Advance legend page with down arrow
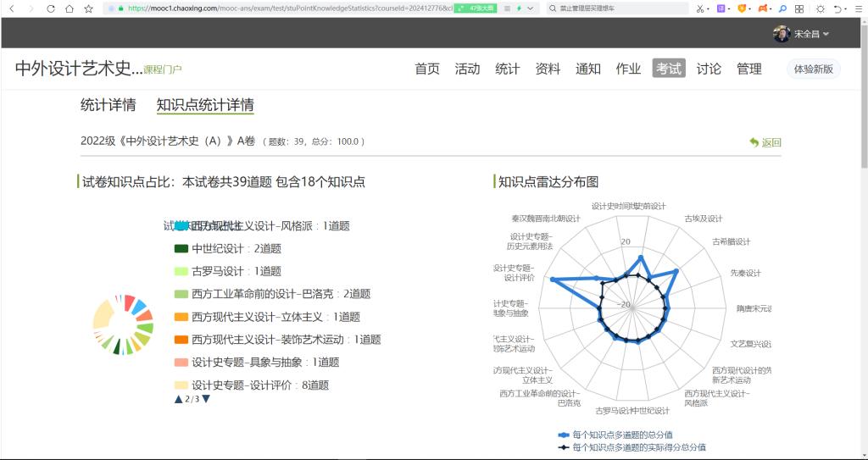Image resolution: width=868 pixels, height=460 pixels. click(x=206, y=399)
